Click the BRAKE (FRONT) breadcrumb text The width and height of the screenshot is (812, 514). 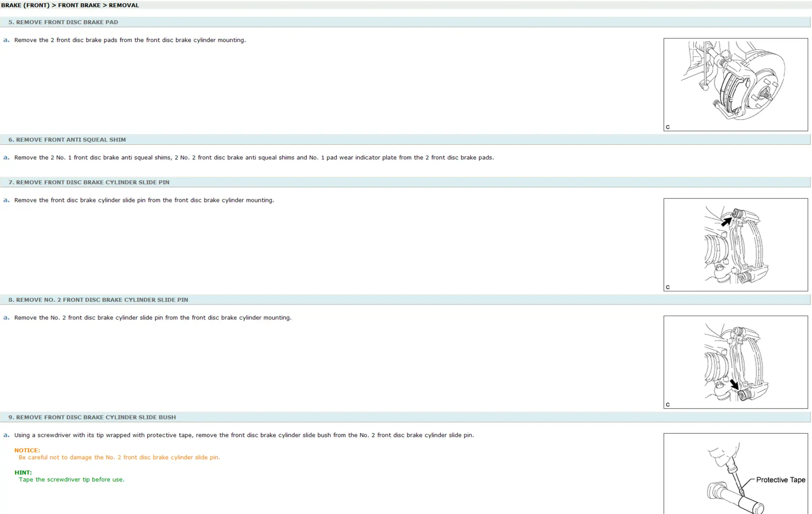pos(25,5)
